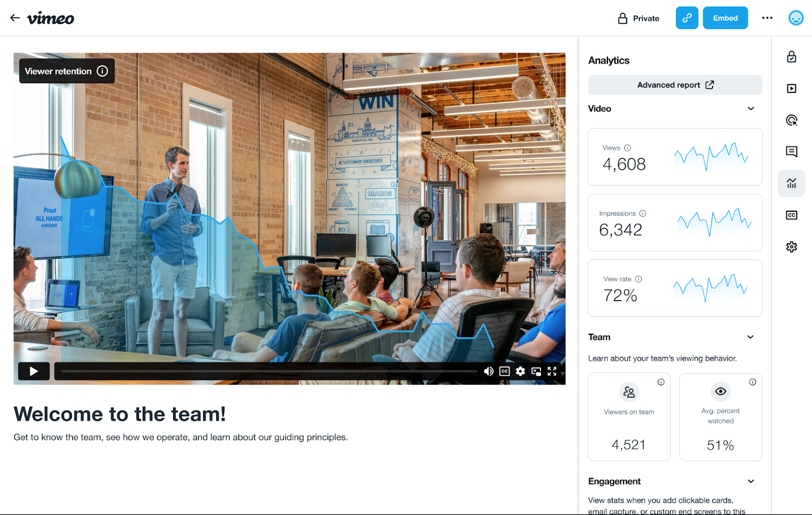Click the video progress bar
Screen dimensions: 812x515
[x=269, y=371]
